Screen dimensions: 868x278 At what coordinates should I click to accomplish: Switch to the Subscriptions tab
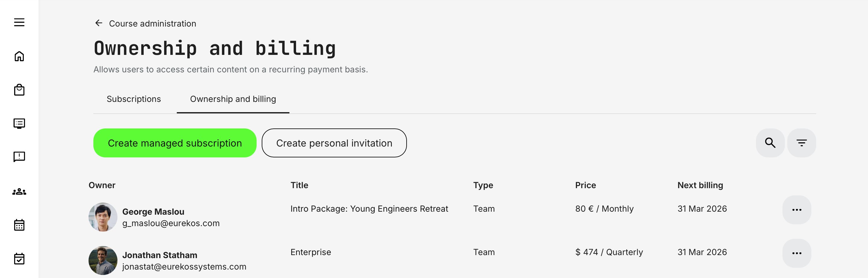(x=134, y=99)
